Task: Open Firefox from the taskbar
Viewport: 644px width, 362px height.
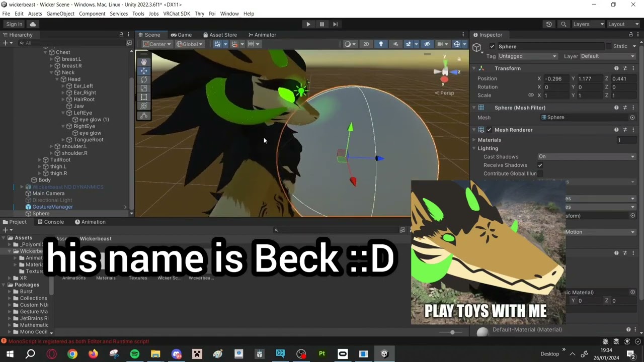Action: (93, 354)
